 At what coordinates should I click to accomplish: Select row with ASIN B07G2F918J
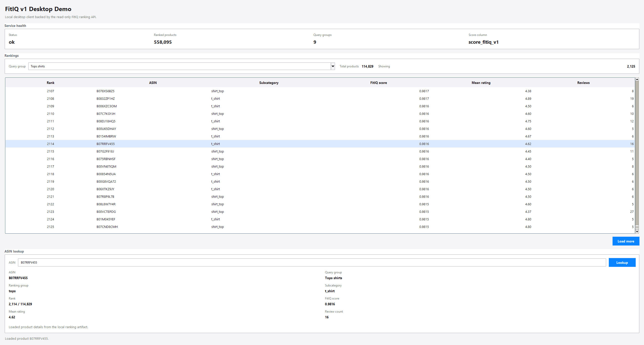pyautogui.click(x=320, y=151)
